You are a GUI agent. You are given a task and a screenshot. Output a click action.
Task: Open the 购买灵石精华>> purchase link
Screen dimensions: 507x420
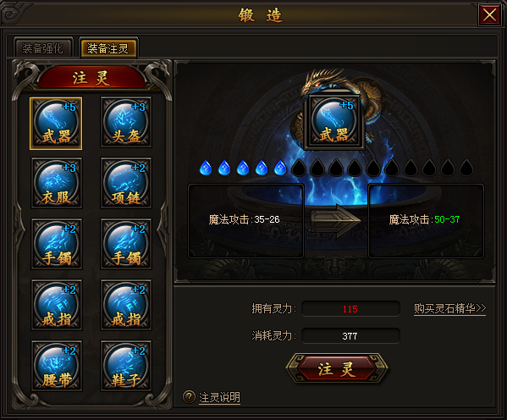[449, 309]
